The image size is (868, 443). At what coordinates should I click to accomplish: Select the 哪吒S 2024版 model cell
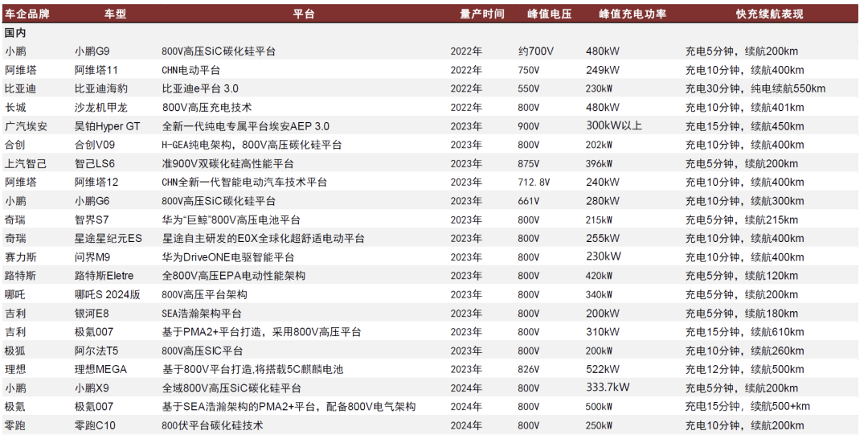pyautogui.click(x=108, y=294)
